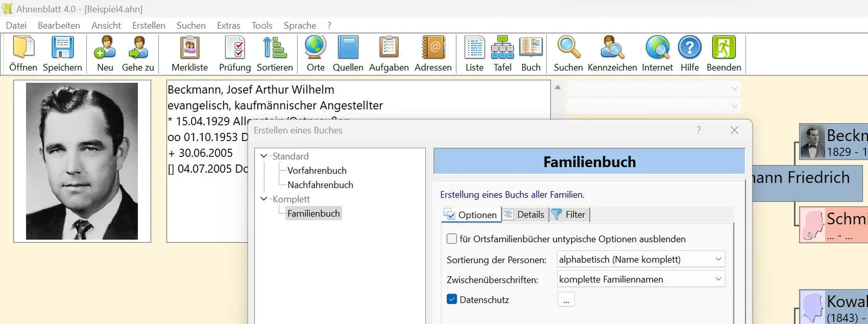The height and width of the screenshot is (324, 868).
Task: Open the Tools menu
Action: pos(262,26)
